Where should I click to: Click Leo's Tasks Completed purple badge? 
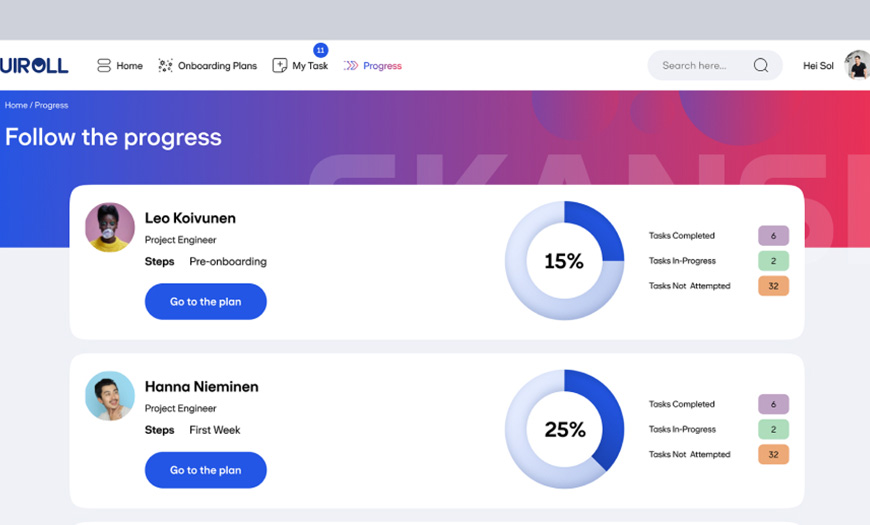773,236
